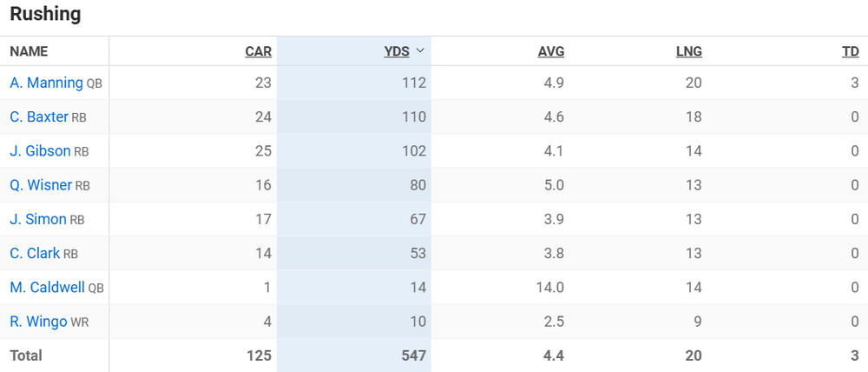868x372 pixels.
Task: Open C. Clark player page
Action: pos(35,253)
